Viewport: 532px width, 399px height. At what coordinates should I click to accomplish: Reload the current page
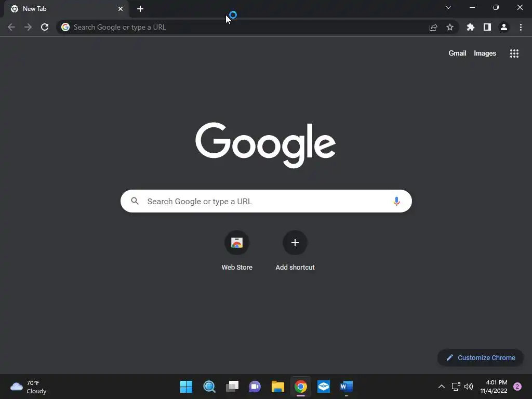click(x=45, y=27)
